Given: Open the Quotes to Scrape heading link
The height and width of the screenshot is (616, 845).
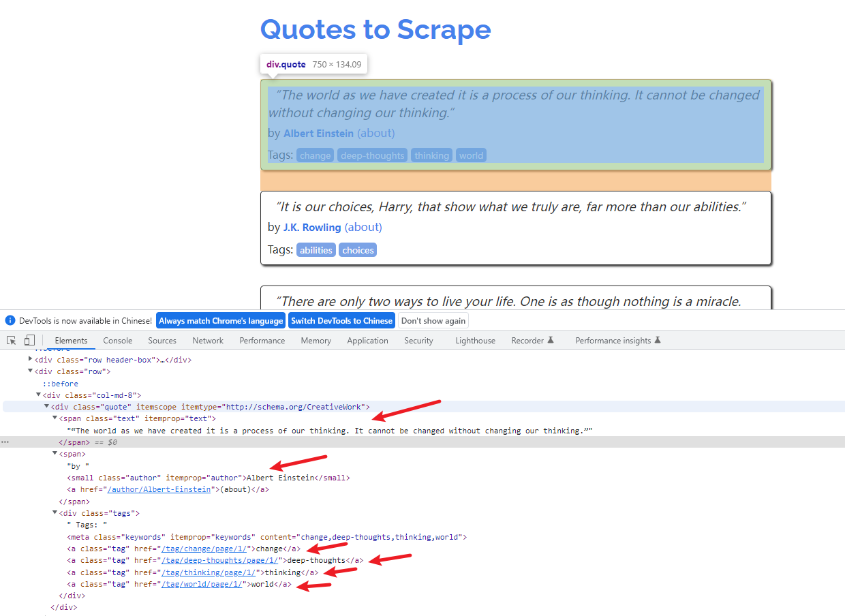Looking at the screenshot, I should pos(375,29).
